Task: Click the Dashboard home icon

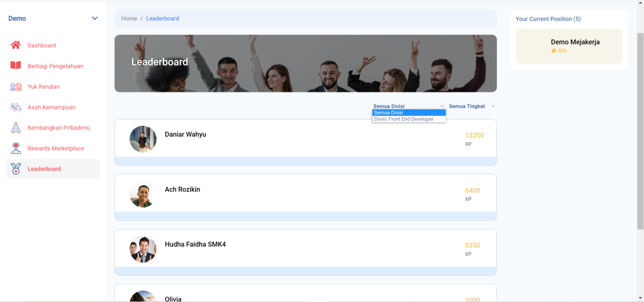Action: pos(16,45)
